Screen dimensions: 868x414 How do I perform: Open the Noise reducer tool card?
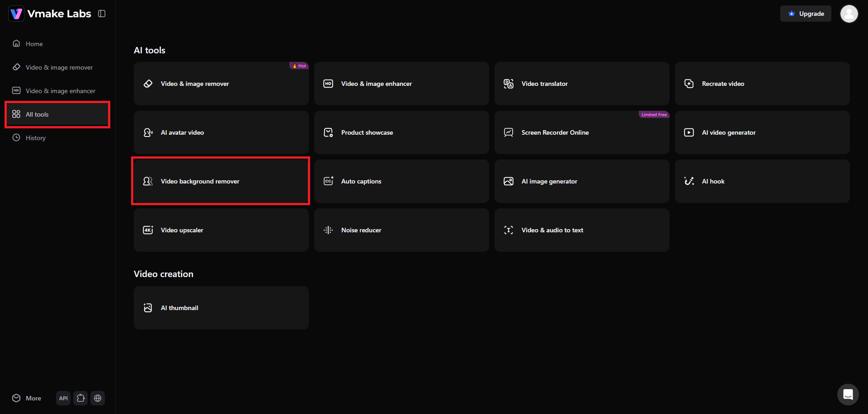click(401, 230)
